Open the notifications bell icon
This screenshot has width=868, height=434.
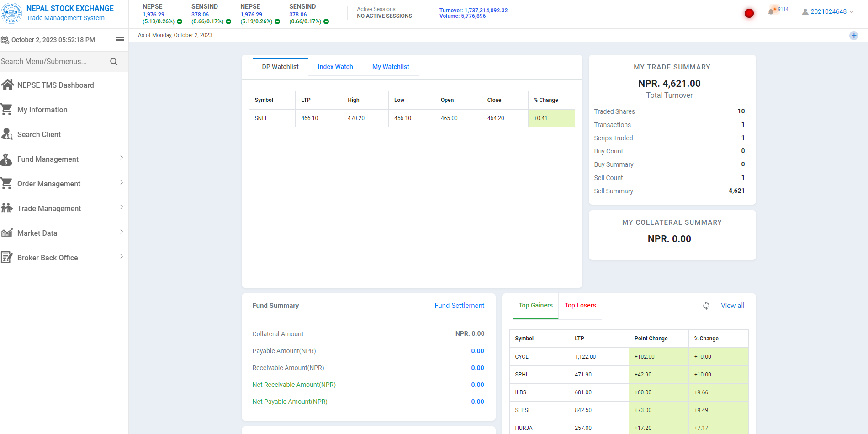771,11
